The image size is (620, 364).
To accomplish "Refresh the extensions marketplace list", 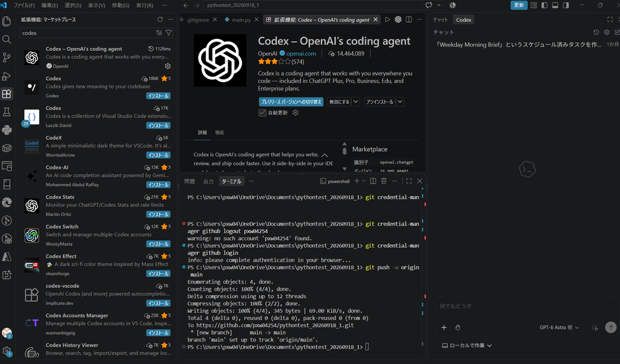I will (160, 19).
